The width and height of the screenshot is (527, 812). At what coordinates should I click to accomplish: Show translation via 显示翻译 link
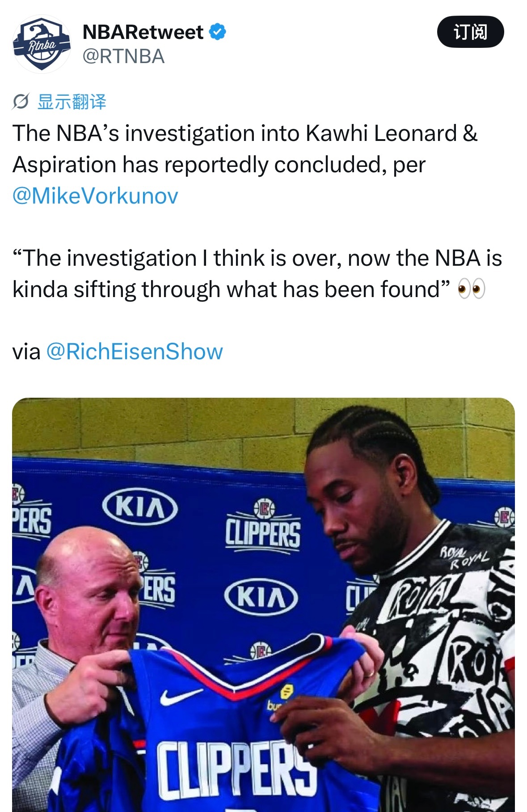72,102
